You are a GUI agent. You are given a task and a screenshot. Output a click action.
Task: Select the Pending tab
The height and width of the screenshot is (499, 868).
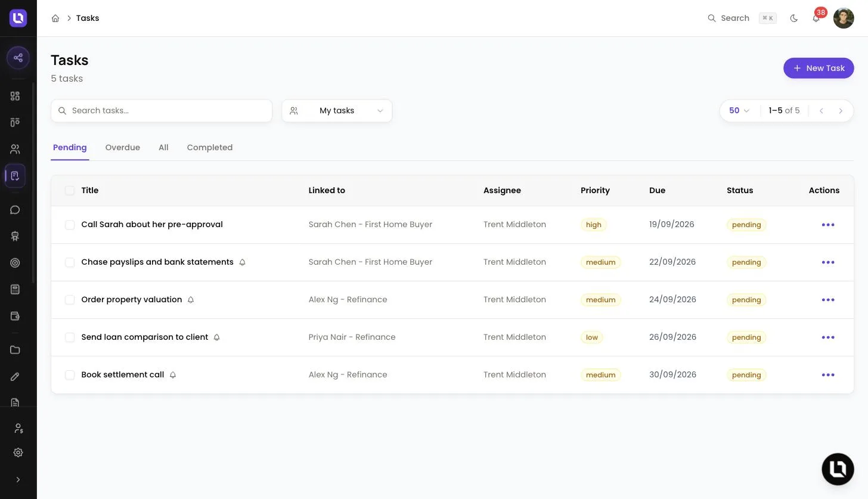70,148
